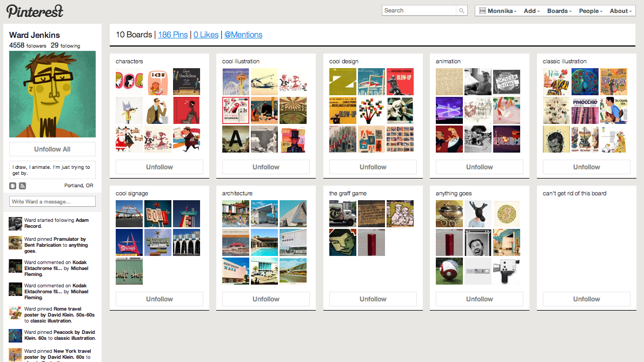Click the Screen Song thumbnail in animation
Image resolution: width=644 pixels, height=362 pixels.
pyautogui.click(x=507, y=82)
